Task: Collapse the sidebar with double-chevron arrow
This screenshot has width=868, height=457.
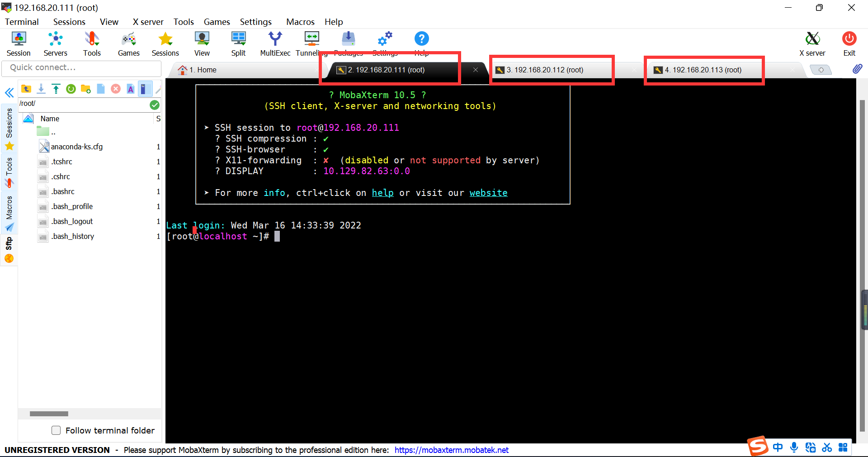Action: click(9, 93)
